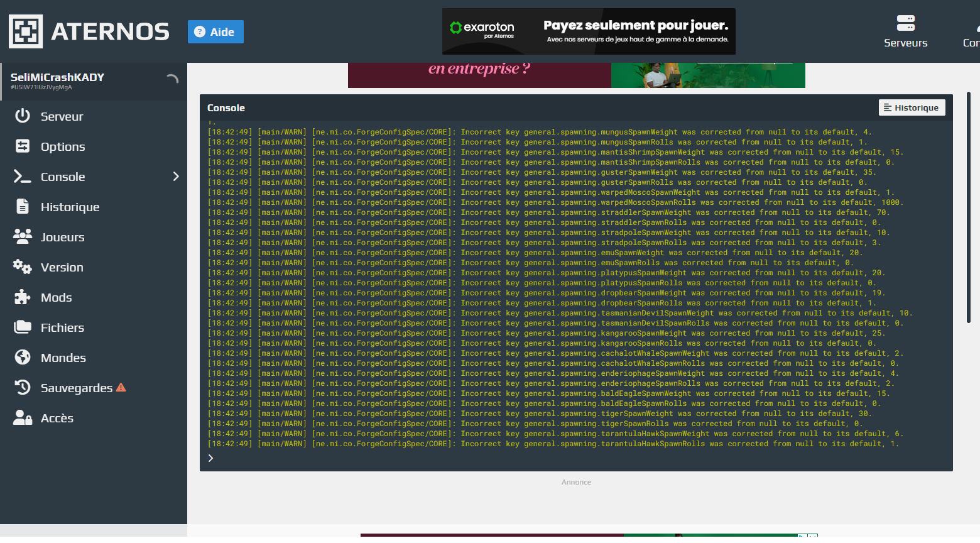Open Mods puzzle piece icon
The height and width of the screenshot is (543, 980).
pyautogui.click(x=23, y=297)
